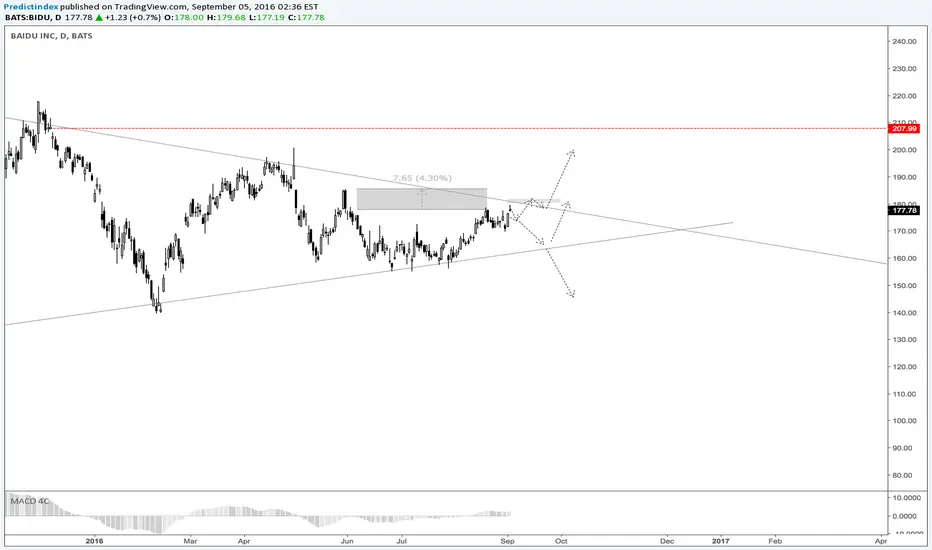932x550 pixels.
Task: Click 240.00 on the price axis
Action: (904, 42)
